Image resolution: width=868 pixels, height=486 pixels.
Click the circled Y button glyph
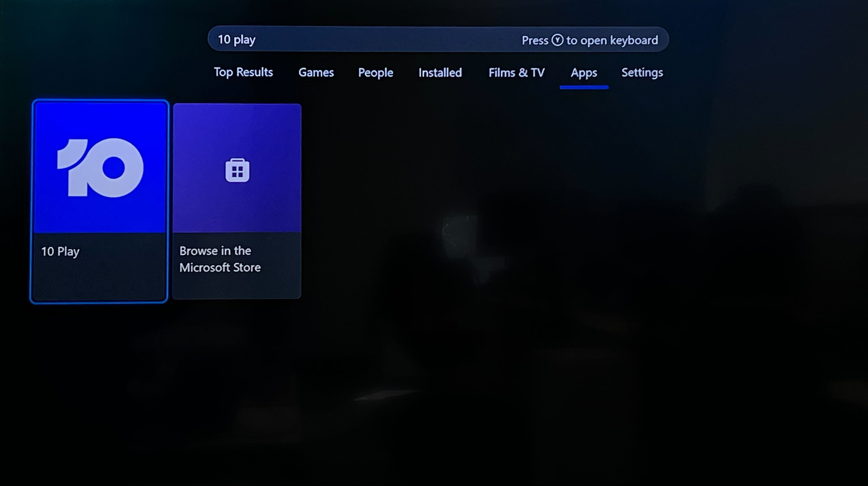[x=557, y=40]
